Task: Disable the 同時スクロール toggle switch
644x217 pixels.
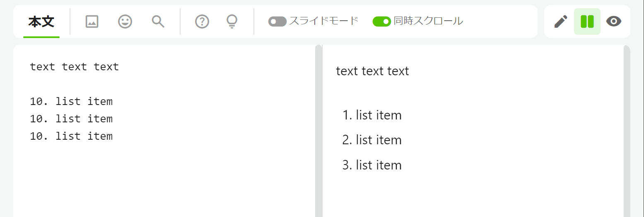Action: coord(382,21)
